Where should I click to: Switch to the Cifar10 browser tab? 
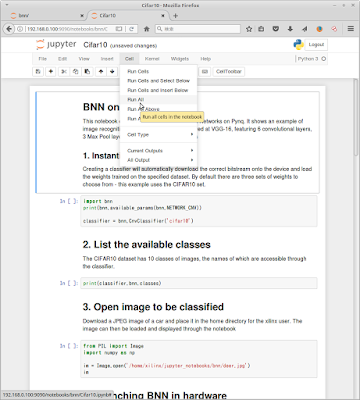tap(128, 16)
